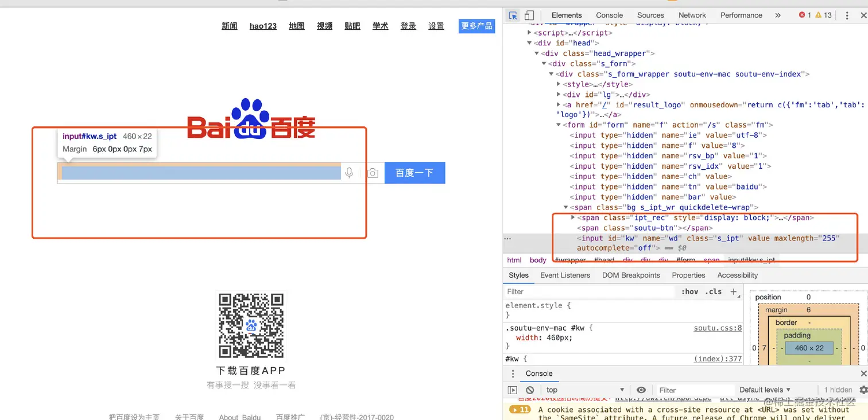Expand the grouped 11 cookie warnings

(x=520, y=410)
